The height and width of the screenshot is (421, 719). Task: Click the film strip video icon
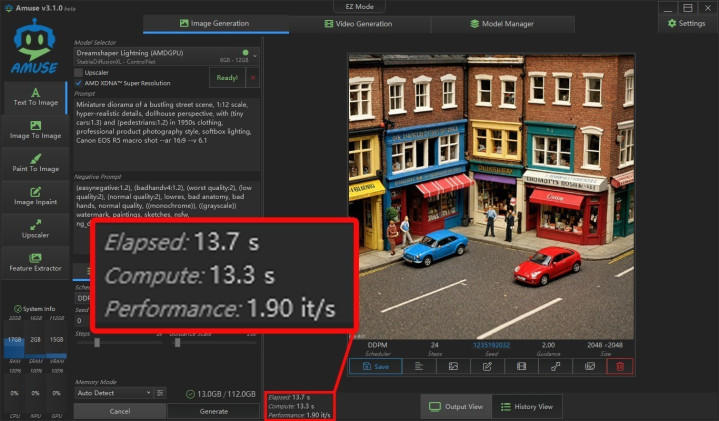pyautogui.click(x=520, y=367)
